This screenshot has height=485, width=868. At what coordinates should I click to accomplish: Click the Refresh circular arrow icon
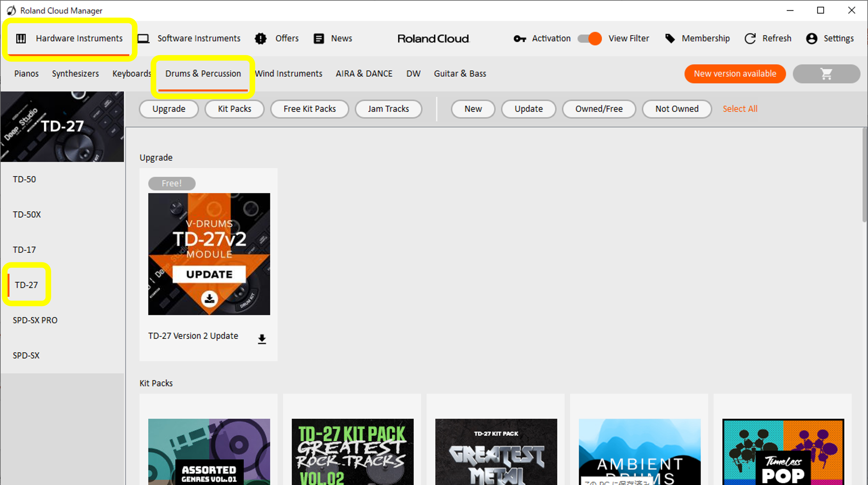[750, 38]
